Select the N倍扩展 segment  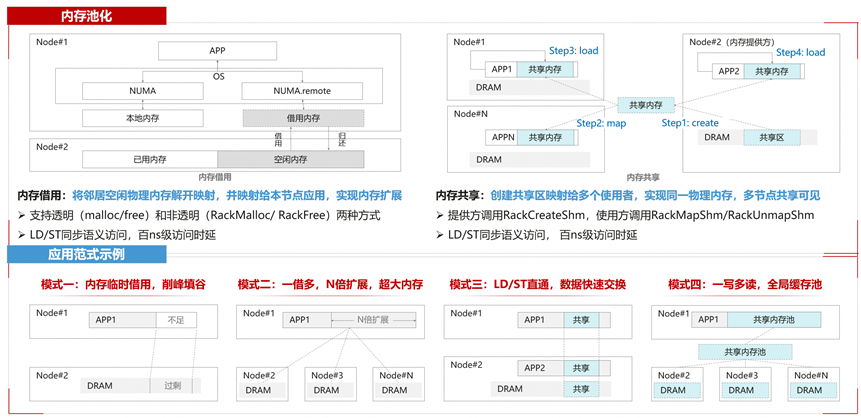click(373, 320)
